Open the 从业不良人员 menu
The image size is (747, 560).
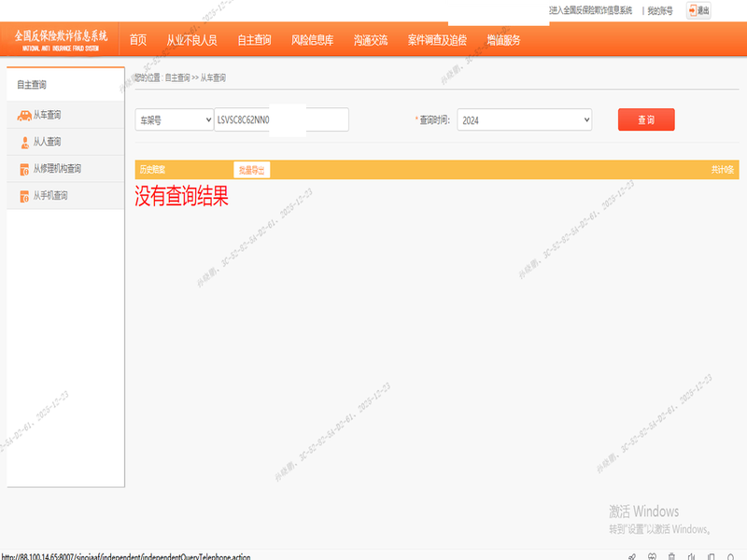tap(191, 40)
